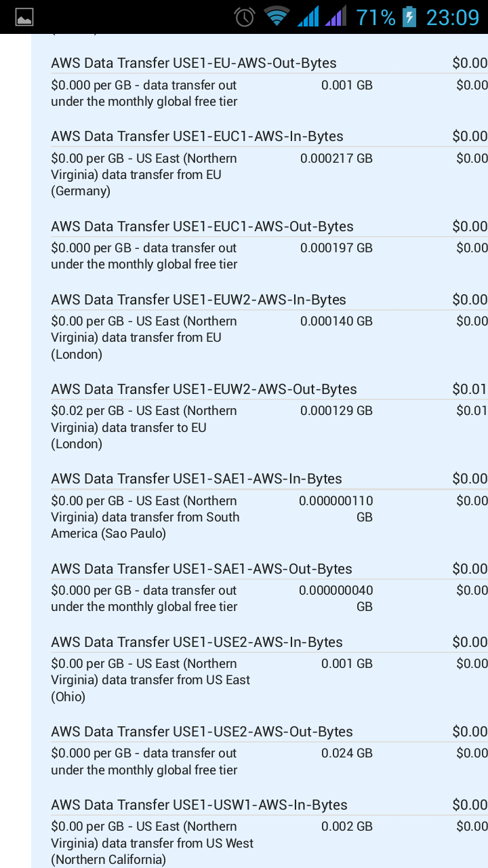
Task: Select the USE1-EU-AWS-Out-Bytes heading
Action: 194,63
